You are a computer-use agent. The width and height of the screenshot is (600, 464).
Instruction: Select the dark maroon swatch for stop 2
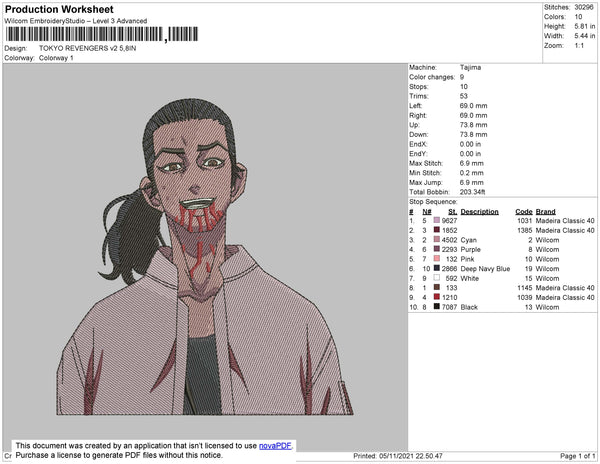[437, 230]
